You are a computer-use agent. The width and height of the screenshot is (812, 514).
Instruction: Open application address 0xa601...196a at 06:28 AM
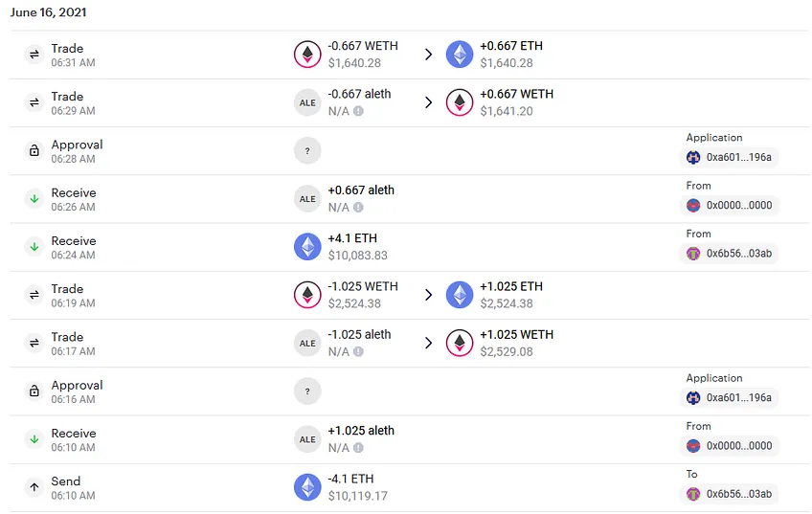click(729, 157)
